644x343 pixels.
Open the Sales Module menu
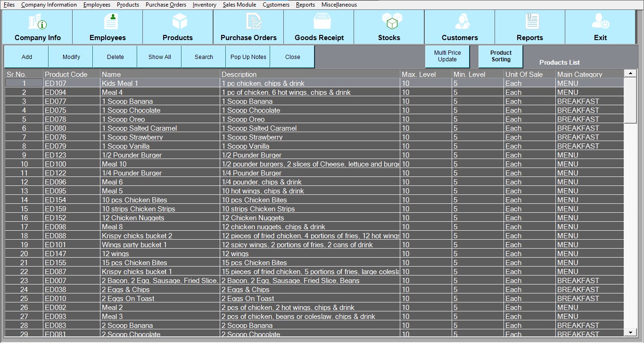239,5
